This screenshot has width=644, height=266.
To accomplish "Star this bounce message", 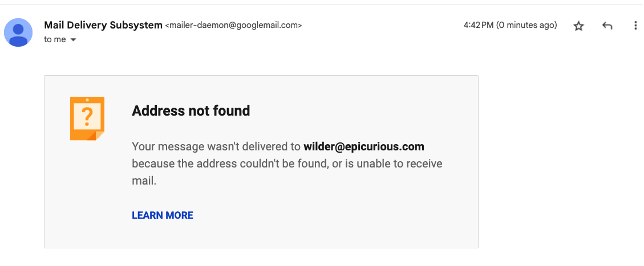I will 578,26.
